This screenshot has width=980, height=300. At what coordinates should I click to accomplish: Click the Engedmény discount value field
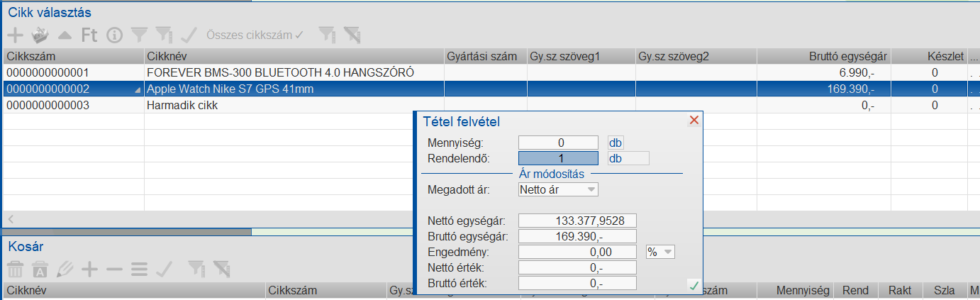pos(577,251)
